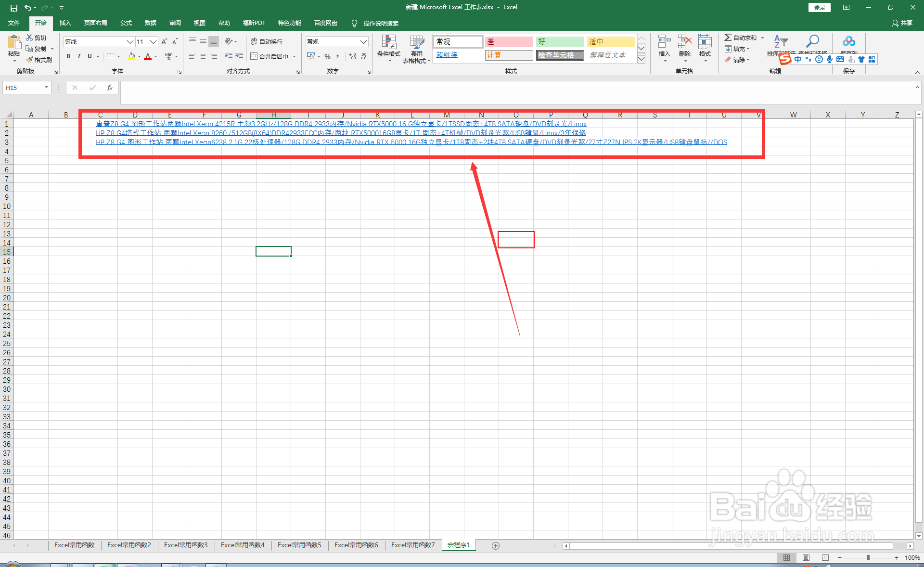
Task: Click the Merge and Center icon
Action: click(254, 56)
